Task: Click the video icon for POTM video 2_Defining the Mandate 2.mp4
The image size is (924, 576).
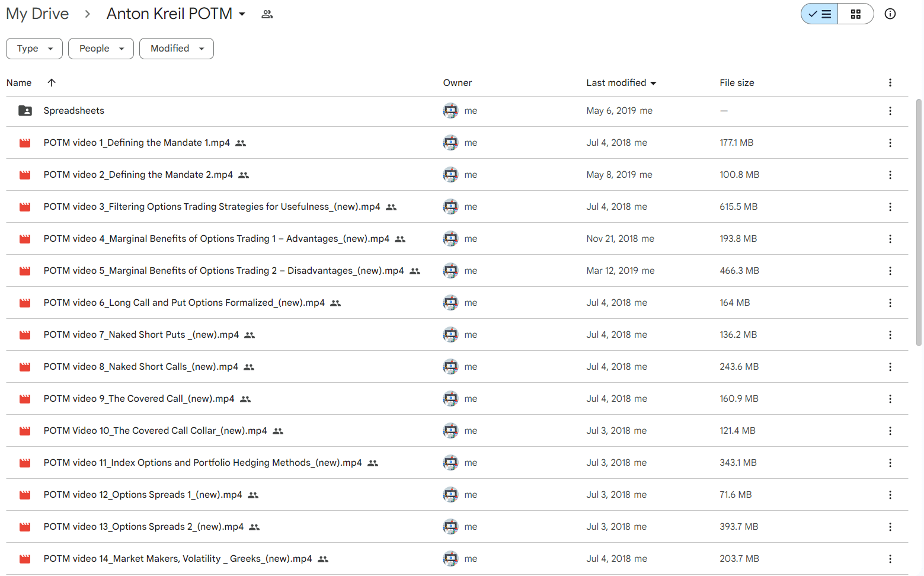Action: [x=25, y=175]
